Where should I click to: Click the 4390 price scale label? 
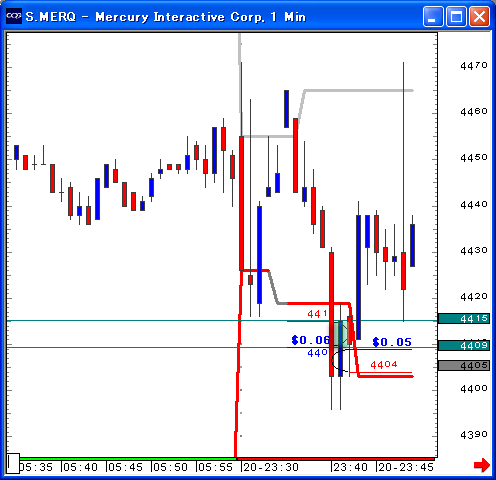pyautogui.click(x=474, y=435)
